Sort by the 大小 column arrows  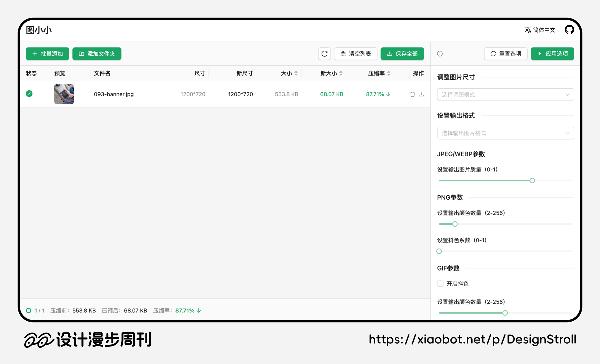point(296,73)
